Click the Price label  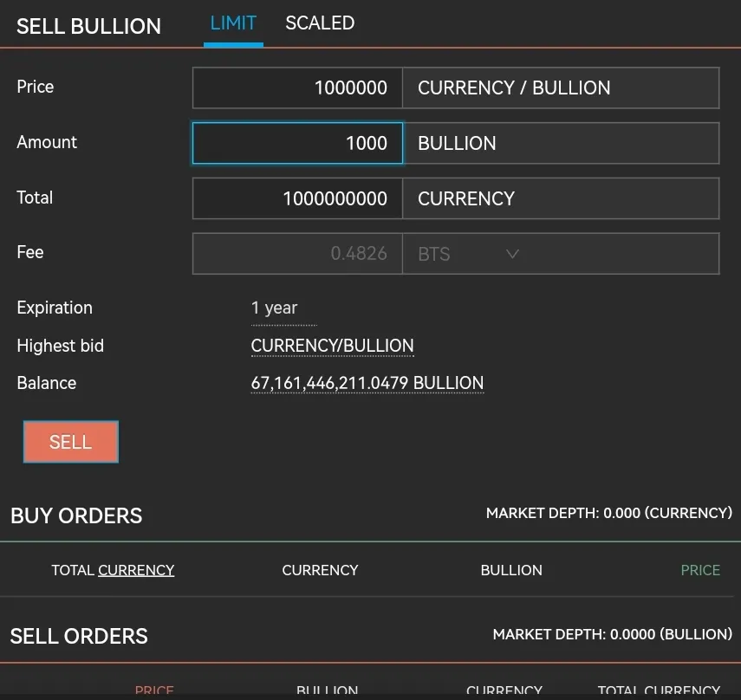click(x=35, y=87)
